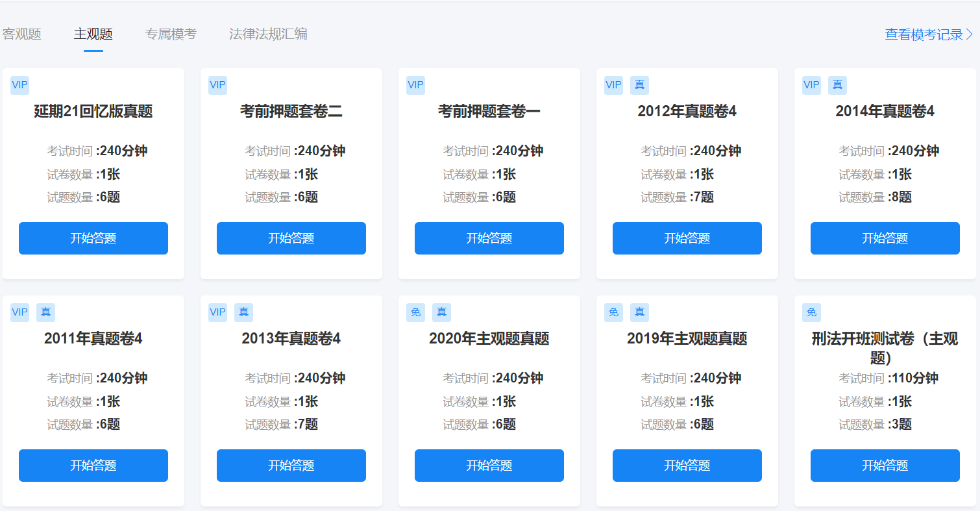The image size is (980, 511).
Task: Start the 2013年真题卷4 paper
Action: (291, 466)
